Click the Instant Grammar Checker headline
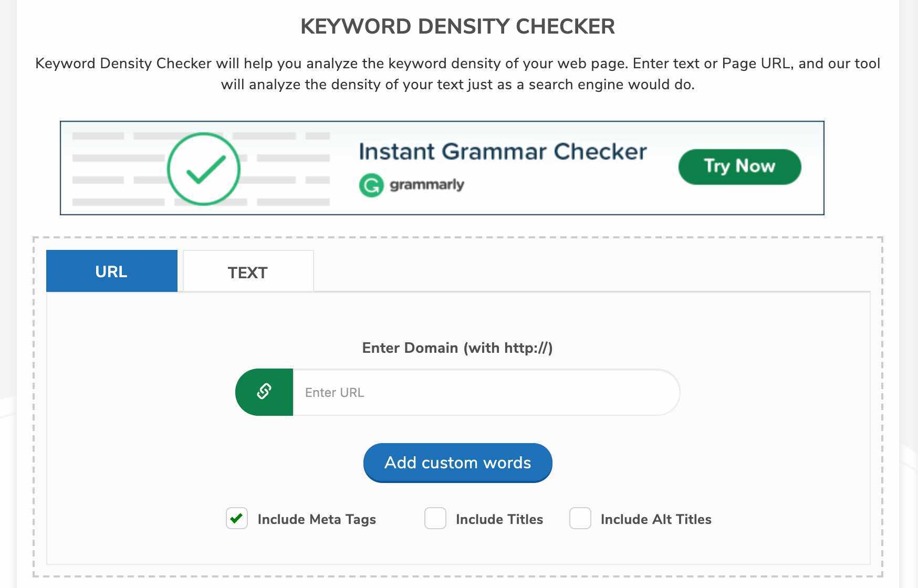Screen dimensions: 918x588 pos(503,151)
